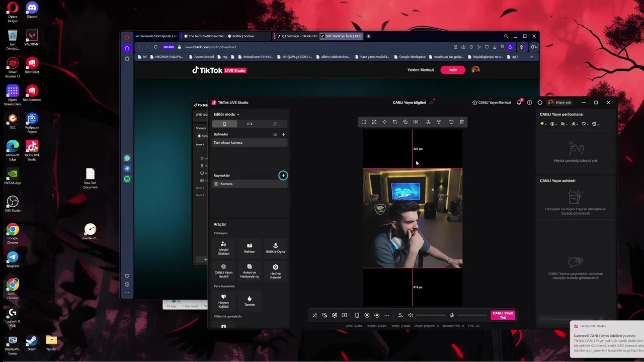The width and height of the screenshot is (644, 362).
Task: Open the Tanıtım tool
Action: pyautogui.click(x=250, y=301)
